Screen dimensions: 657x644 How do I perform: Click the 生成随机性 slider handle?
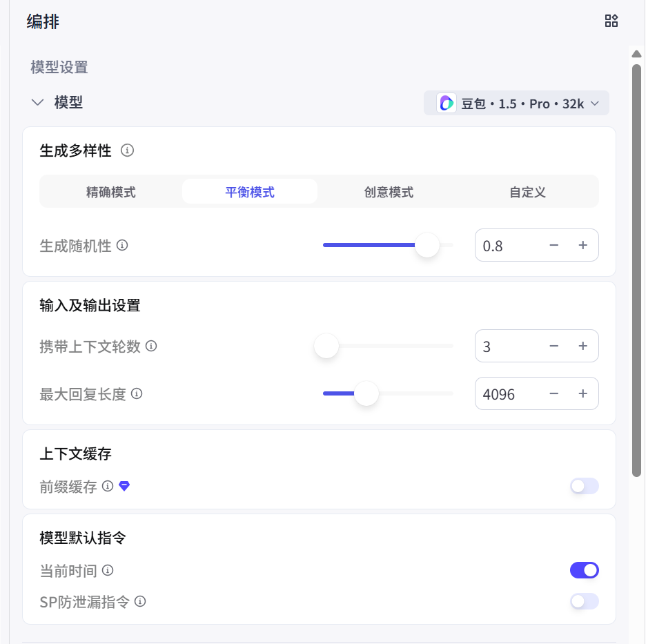(x=427, y=245)
